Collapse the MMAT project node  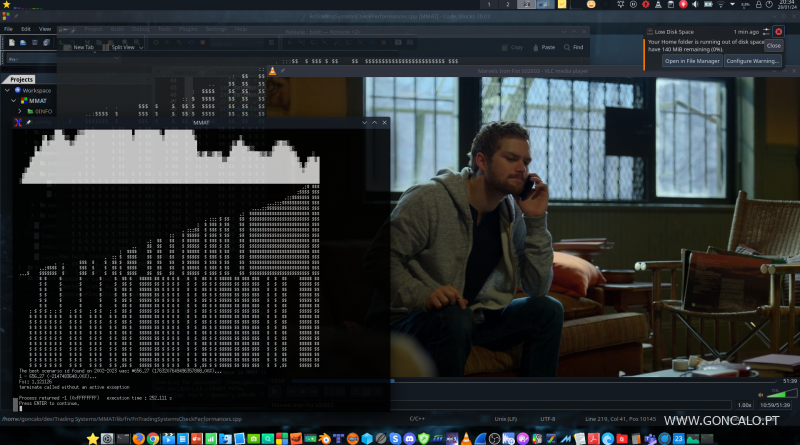[x=13, y=101]
